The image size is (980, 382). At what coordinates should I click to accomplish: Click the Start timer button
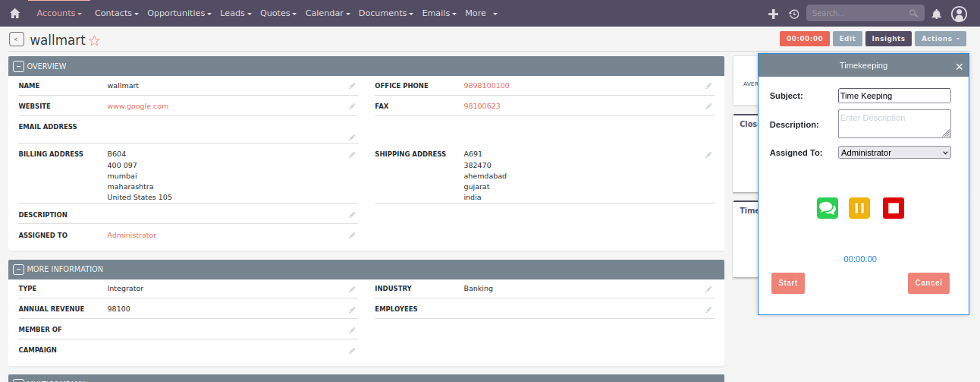click(787, 283)
